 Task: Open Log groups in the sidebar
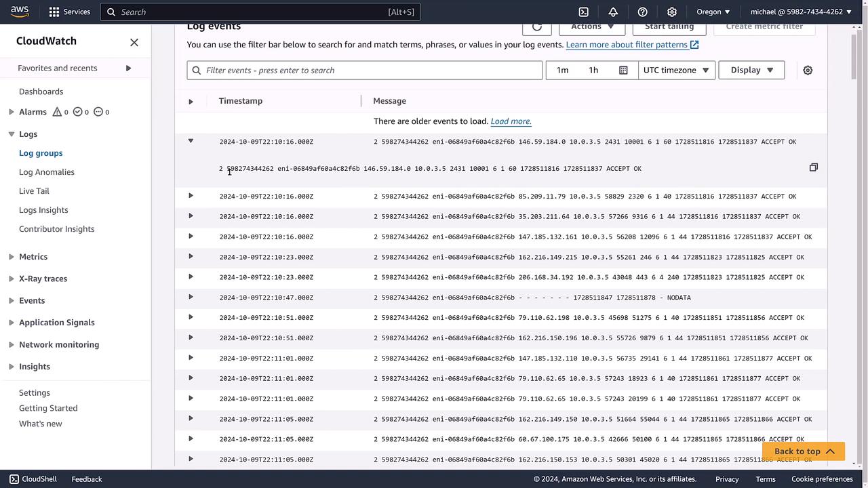coord(41,153)
